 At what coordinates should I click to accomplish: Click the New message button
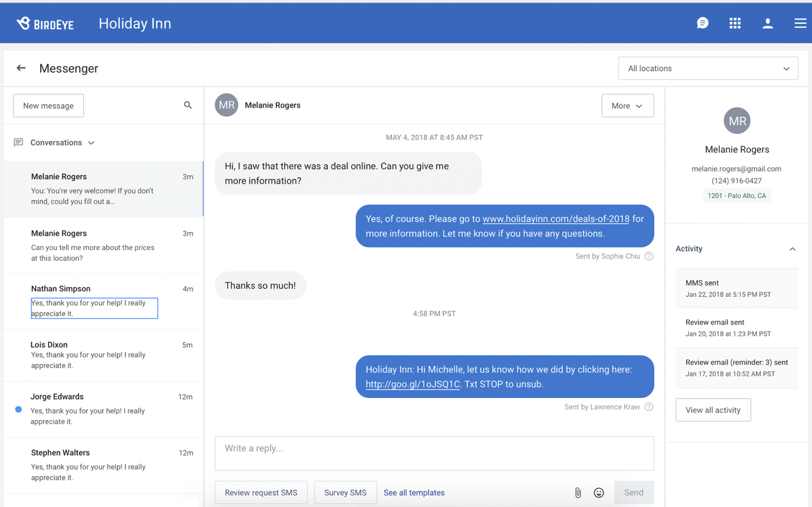click(x=49, y=106)
